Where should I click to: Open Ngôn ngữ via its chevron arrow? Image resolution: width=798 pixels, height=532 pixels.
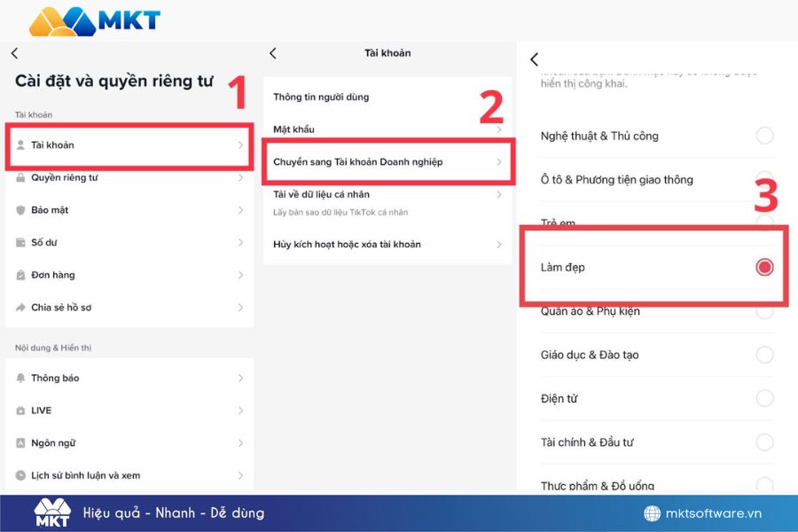tap(240, 442)
